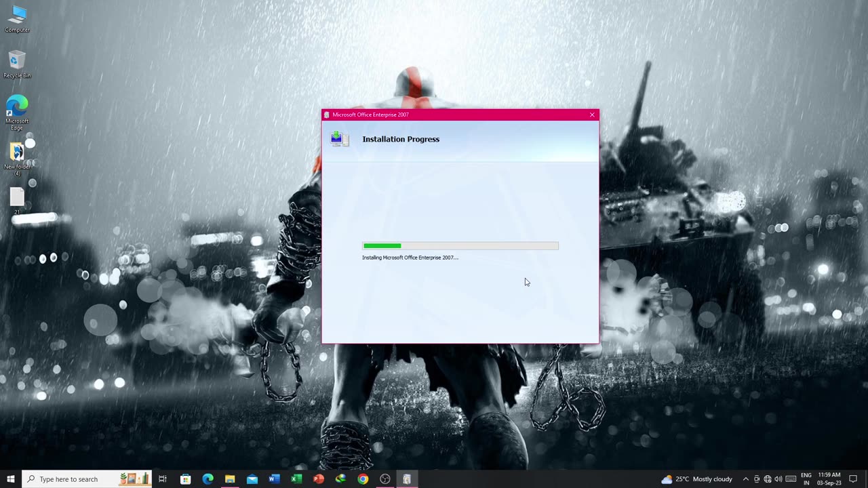
Task: Launch Edge browser from the taskbar
Action: coord(208,479)
